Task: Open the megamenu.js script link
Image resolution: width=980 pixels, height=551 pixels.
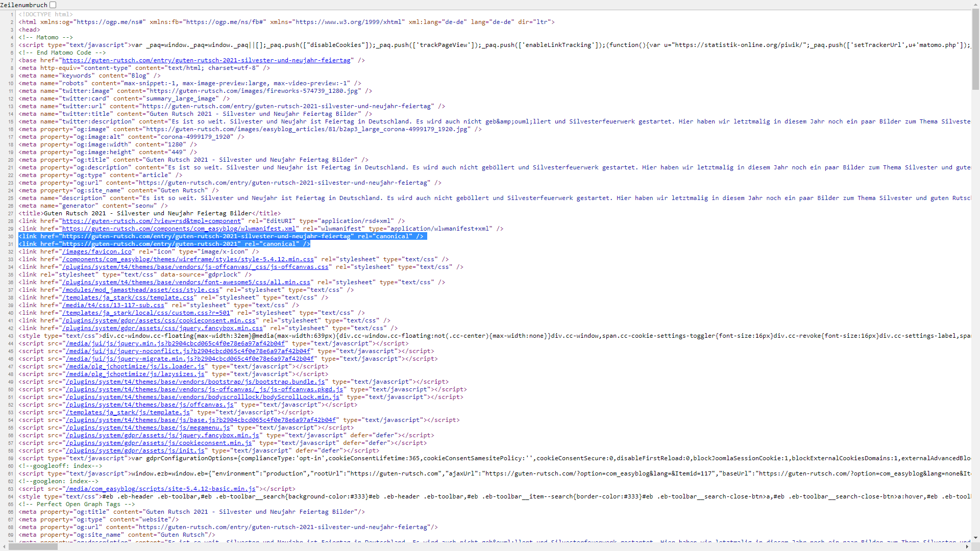Action: tap(148, 428)
